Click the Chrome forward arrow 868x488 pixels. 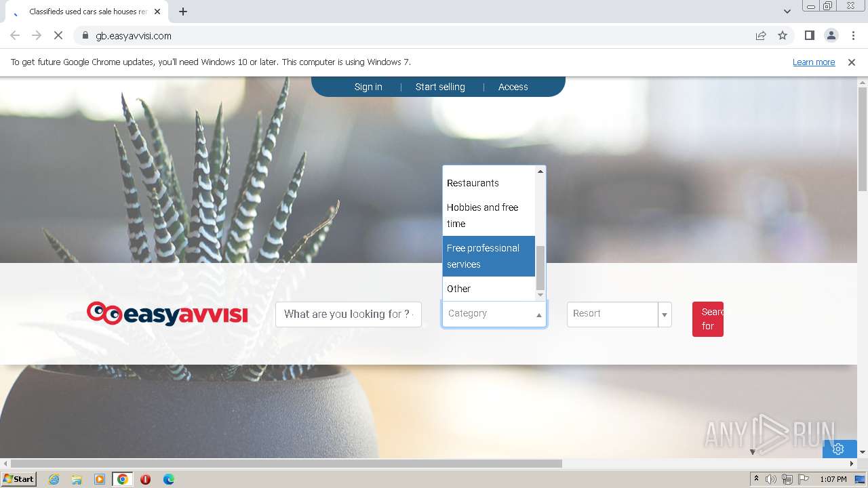(x=37, y=36)
